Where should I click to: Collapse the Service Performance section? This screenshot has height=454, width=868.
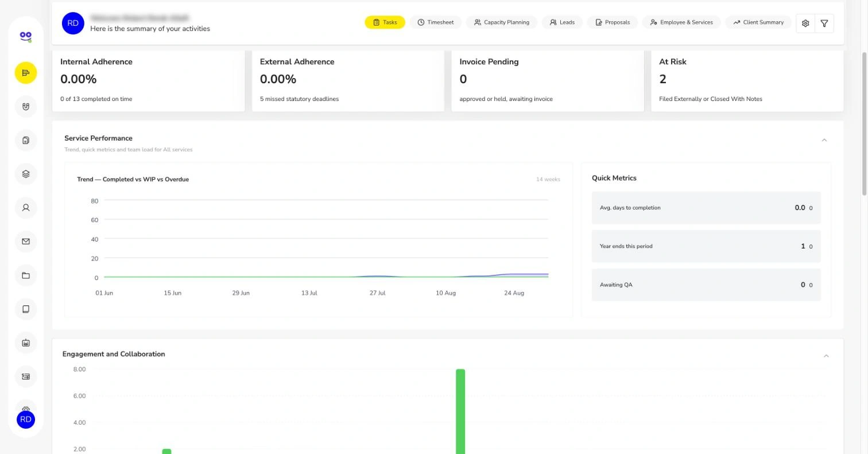(x=824, y=140)
